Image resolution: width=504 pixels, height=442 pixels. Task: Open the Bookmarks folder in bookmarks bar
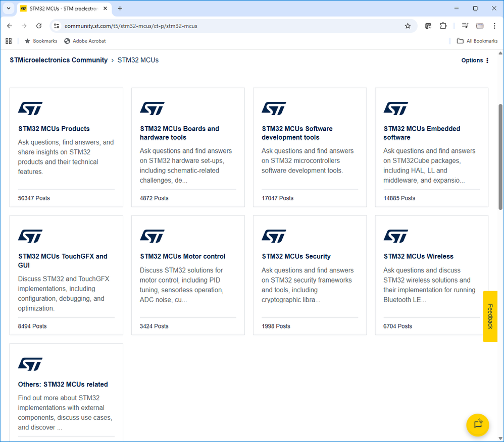41,41
